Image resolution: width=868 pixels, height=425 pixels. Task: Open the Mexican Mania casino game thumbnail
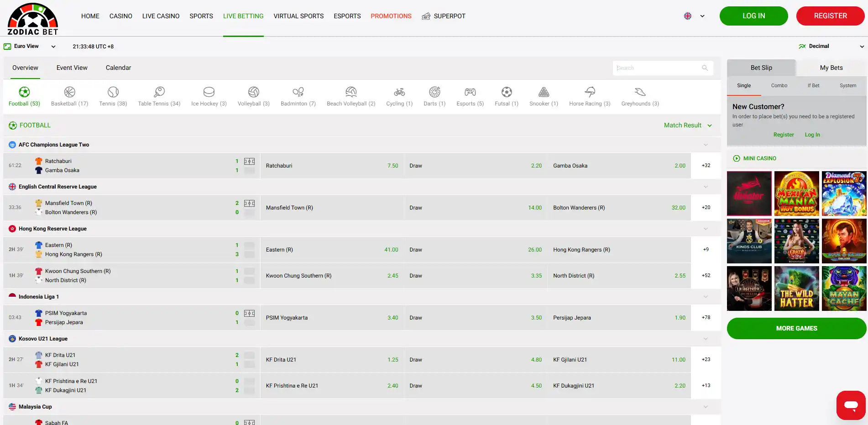click(x=796, y=194)
